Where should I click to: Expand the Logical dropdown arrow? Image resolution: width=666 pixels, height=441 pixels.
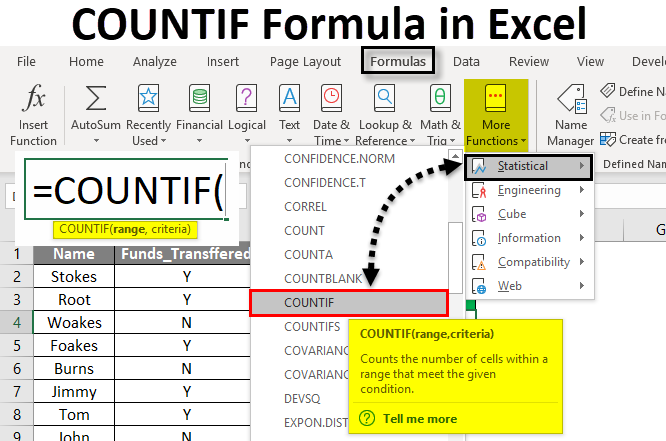pyautogui.click(x=247, y=141)
